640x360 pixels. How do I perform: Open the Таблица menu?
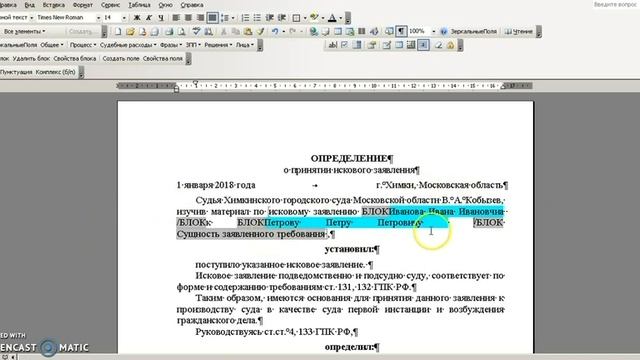139,5
